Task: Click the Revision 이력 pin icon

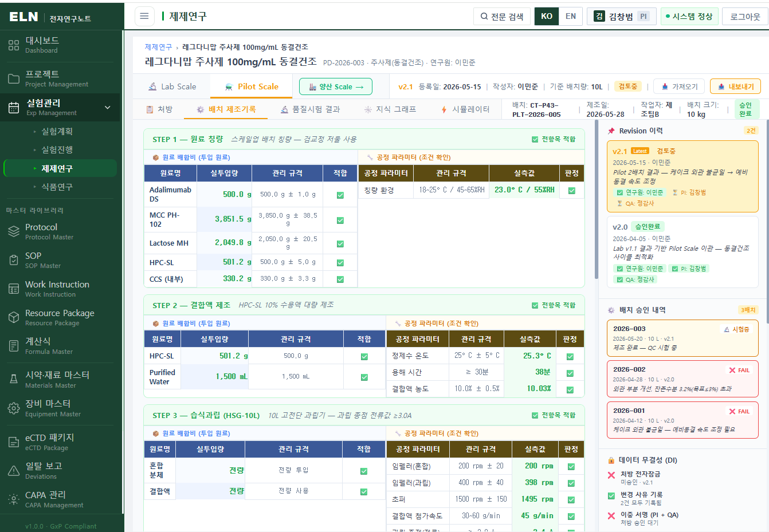Action: (611, 131)
